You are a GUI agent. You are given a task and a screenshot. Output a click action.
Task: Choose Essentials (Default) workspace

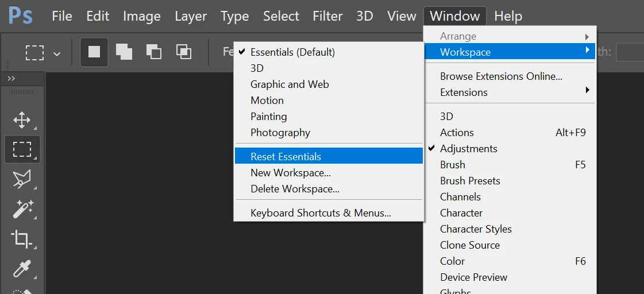pos(329,52)
